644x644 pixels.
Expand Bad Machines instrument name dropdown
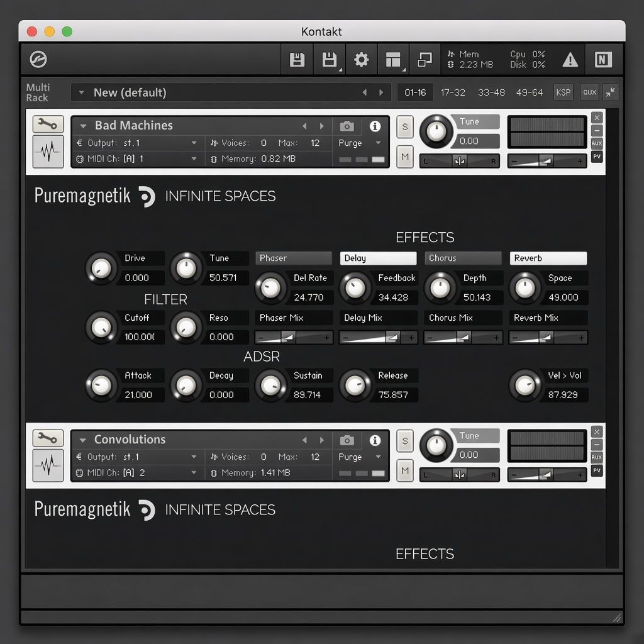[x=84, y=126]
